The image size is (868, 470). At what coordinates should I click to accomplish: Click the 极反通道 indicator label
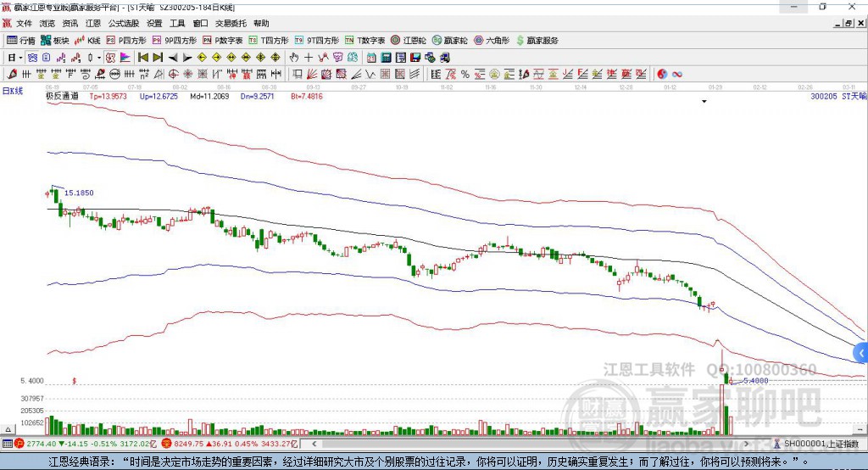pos(62,96)
